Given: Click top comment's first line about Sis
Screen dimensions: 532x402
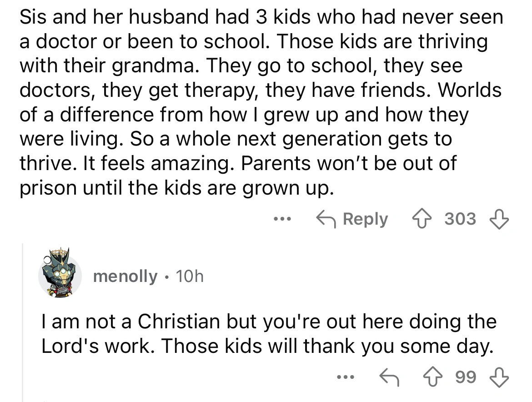Looking at the screenshot, I should [x=261, y=17].
